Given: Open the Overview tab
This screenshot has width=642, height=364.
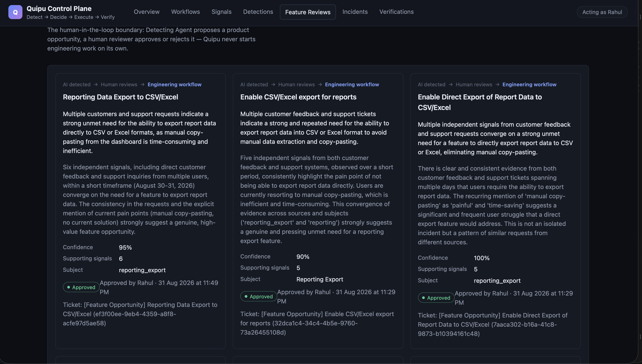Looking at the screenshot, I should tap(146, 12).
